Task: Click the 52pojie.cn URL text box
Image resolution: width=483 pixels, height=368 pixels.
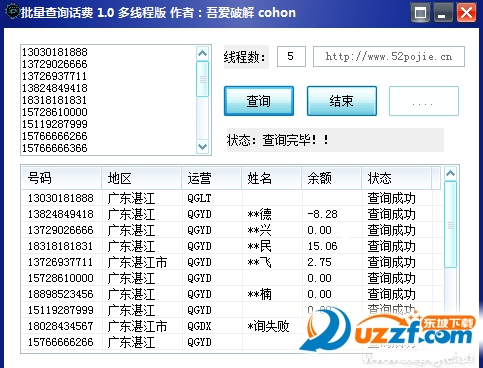Action: [x=389, y=56]
